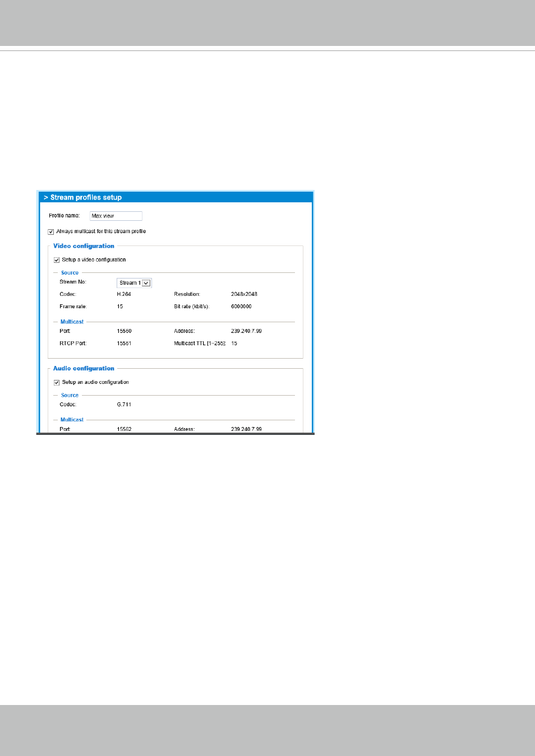Click Multicast heading under Audio configuration
Screen dimensions: 535x756
pos(72,420)
